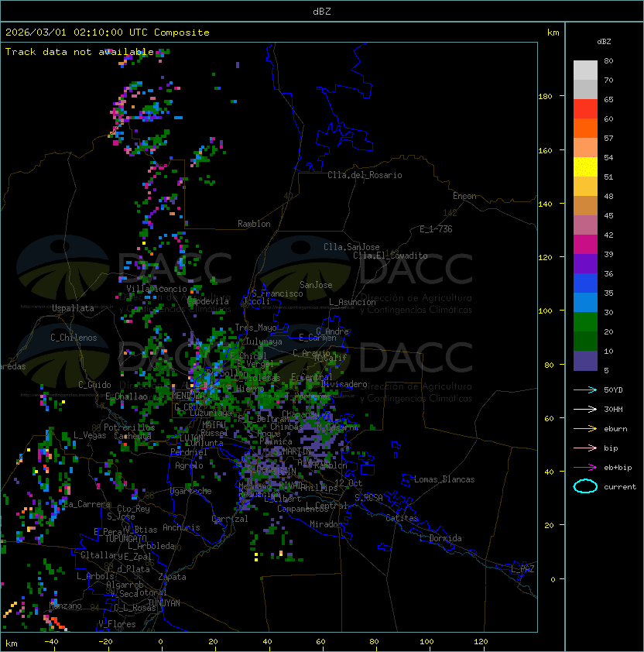This screenshot has width=644, height=652.
Task: Click the 'Carrizal' map label
Action: [x=229, y=519]
